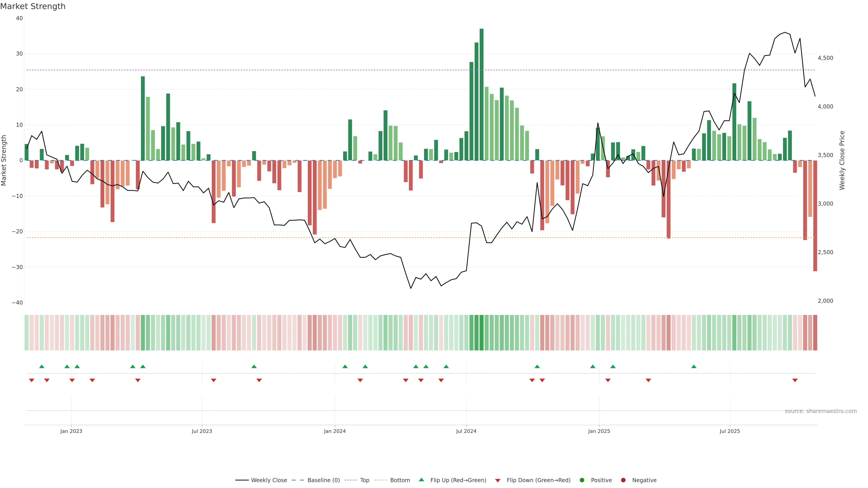
Task: Click the Market Strength chart title
Action: (33, 6)
